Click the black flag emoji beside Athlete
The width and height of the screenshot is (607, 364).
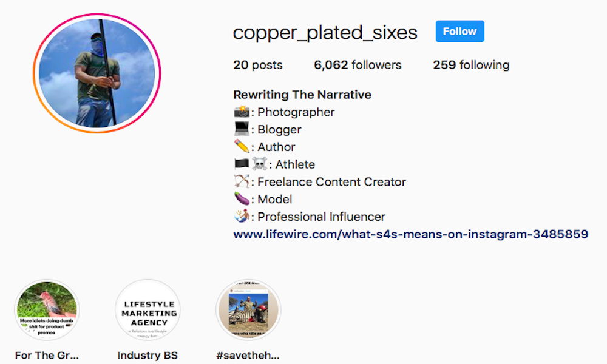pyautogui.click(x=242, y=164)
